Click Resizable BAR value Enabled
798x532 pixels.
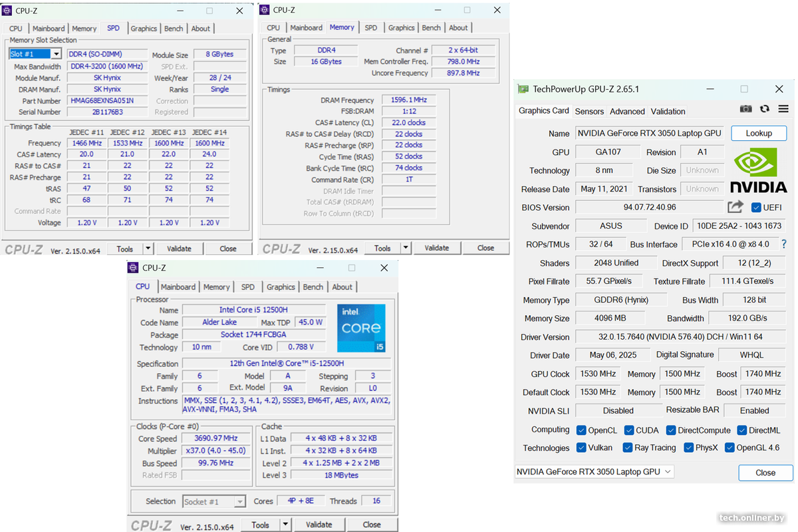pyautogui.click(x=754, y=410)
